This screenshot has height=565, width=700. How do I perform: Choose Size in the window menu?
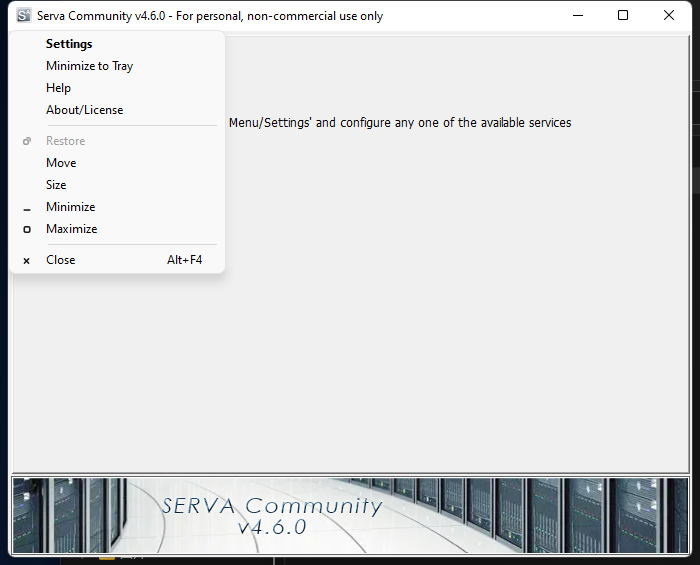pyautogui.click(x=56, y=185)
